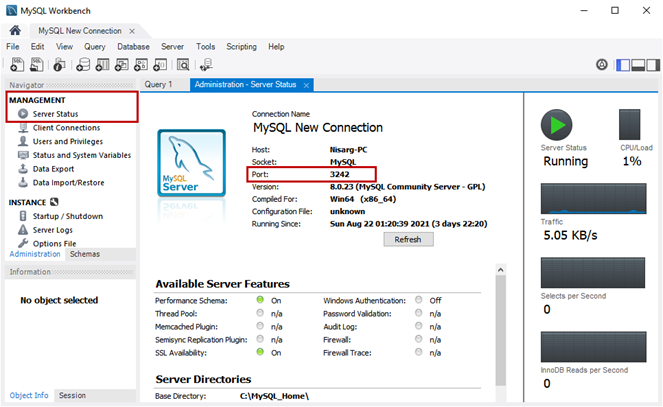Open the Home screen tab icon
663x407 pixels.
point(15,30)
